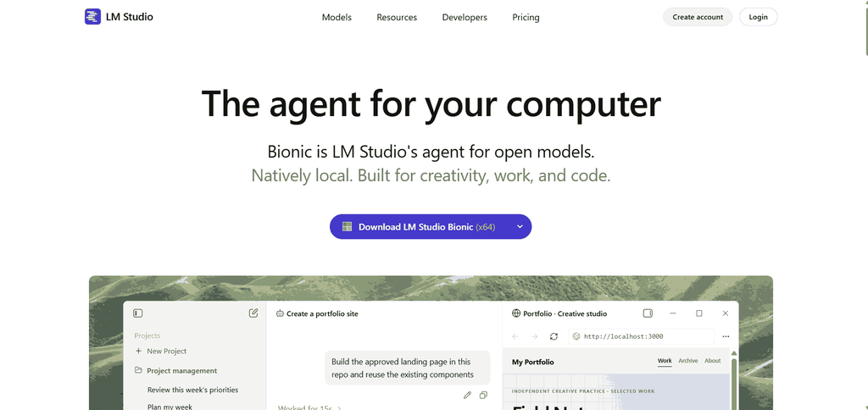Viewport: 868px width, 410px height.
Task: Minimize the Bionic demo window
Action: [673, 313]
